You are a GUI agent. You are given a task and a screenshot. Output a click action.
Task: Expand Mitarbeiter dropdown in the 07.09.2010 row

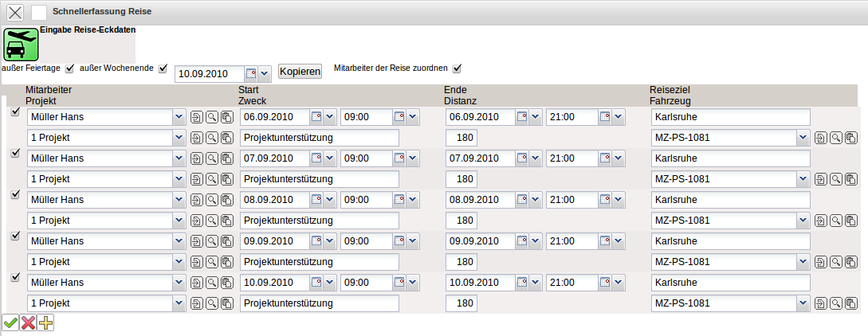[179, 158]
